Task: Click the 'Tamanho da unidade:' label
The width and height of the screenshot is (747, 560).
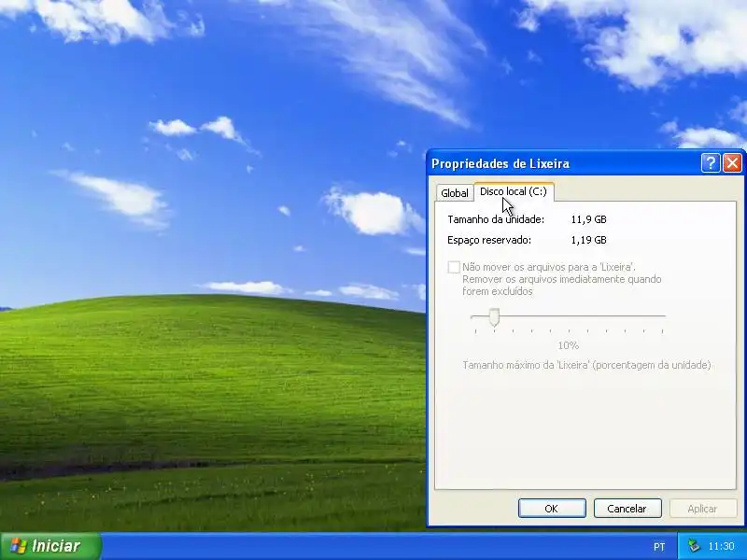Action: pos(496,219)
